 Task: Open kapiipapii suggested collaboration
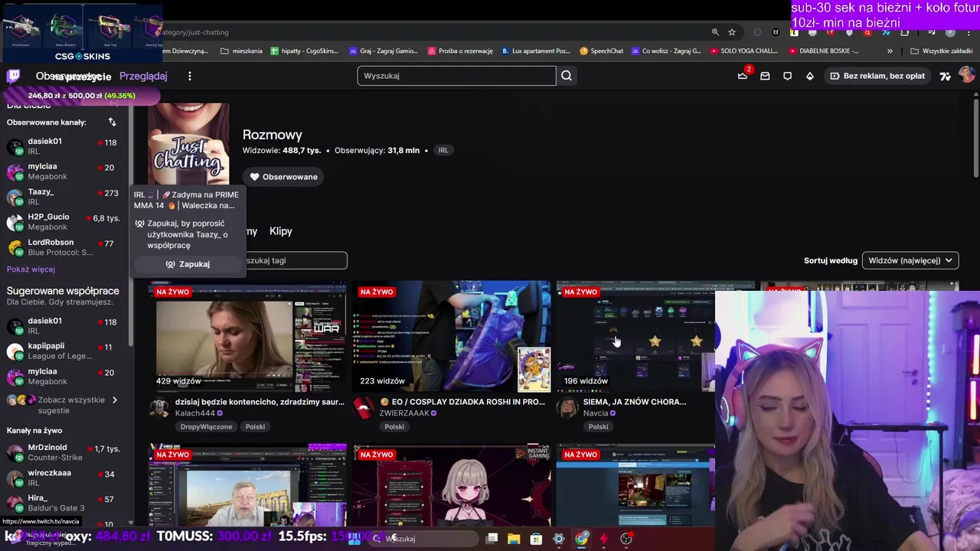[64, 351]
